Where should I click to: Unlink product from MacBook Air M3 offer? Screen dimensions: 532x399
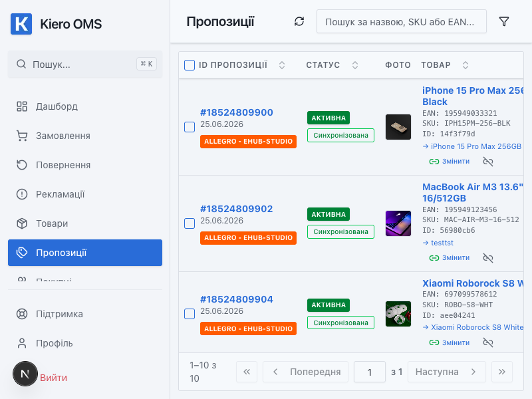(488, 258)
